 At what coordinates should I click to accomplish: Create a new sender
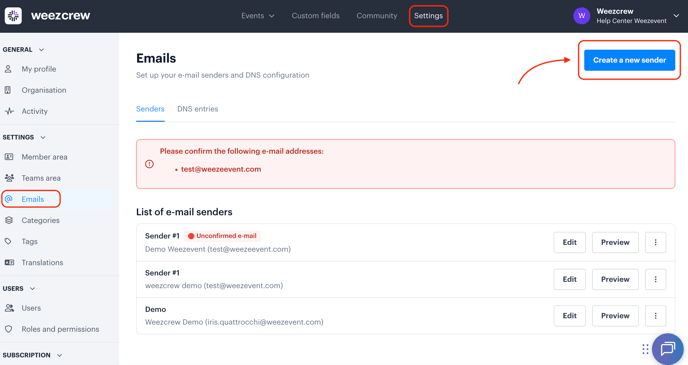coord(629,60)
